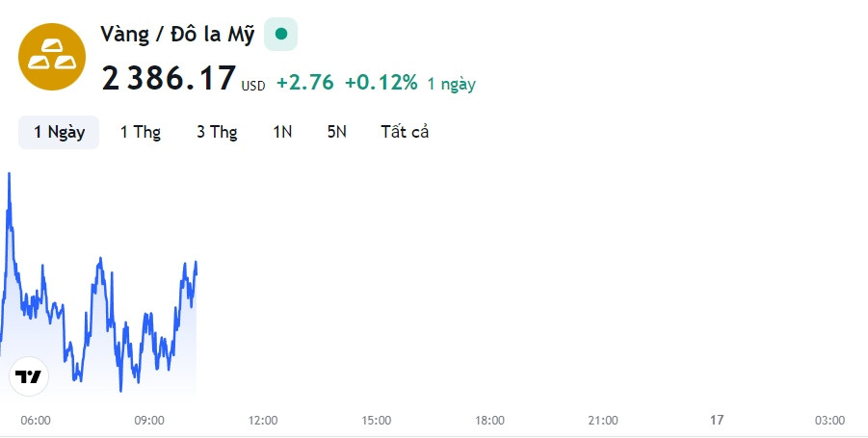
Task: Click the 06:00 time axis label
Action: 36,421
